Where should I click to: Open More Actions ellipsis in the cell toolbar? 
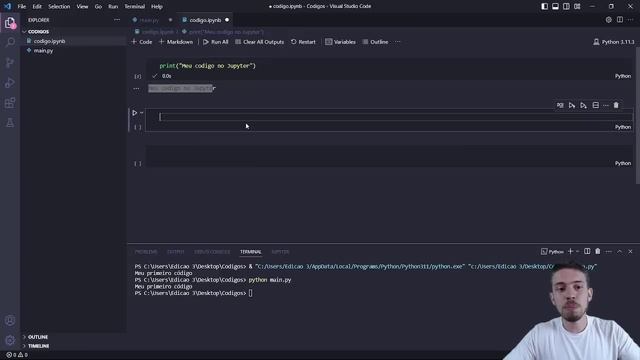(x=606, y=105)
